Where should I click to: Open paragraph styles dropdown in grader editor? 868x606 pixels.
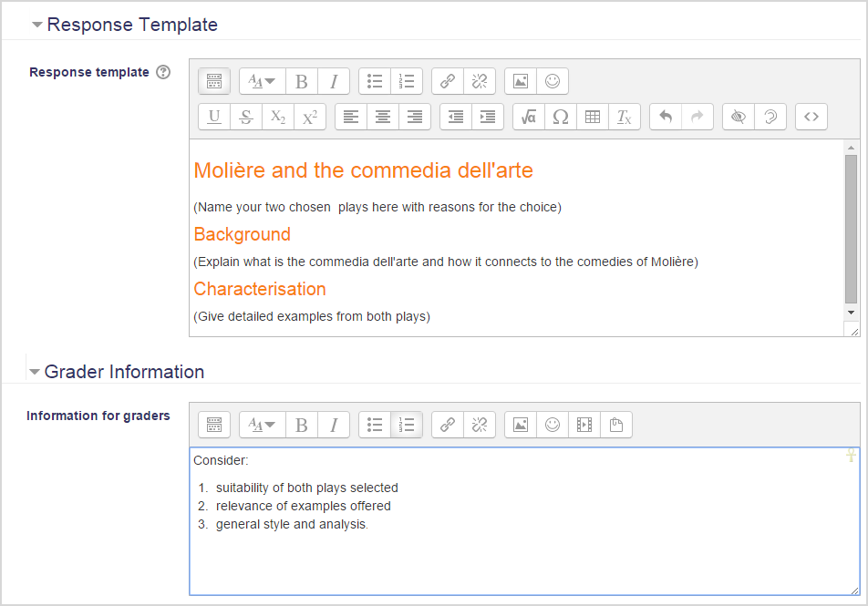tap(263, 425)
